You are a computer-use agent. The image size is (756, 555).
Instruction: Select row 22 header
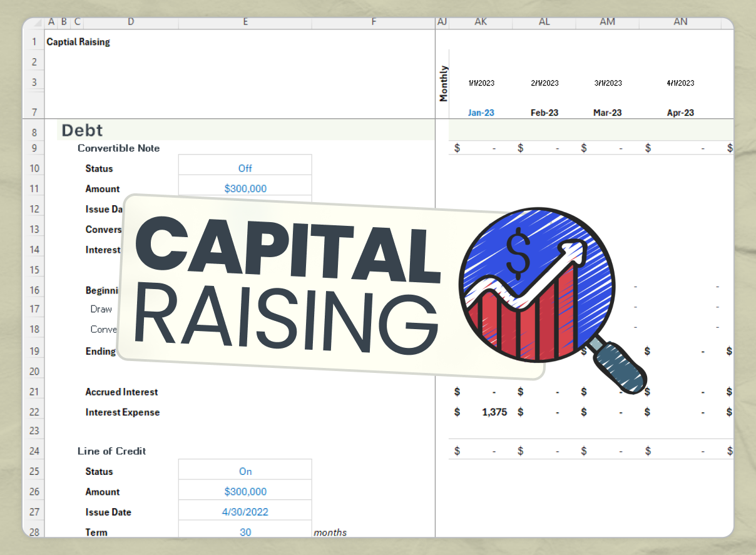pos(34,412)
